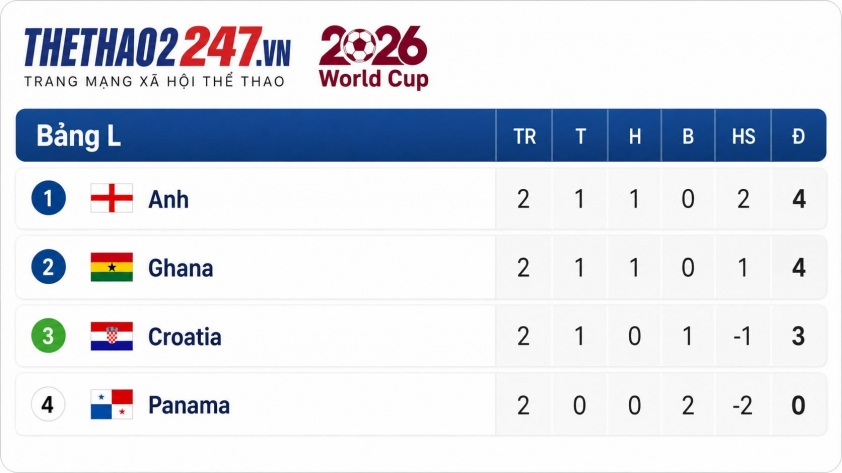Select the white rank 4 circle badge
The image size is (842, 473).
[x=48, y=404]
